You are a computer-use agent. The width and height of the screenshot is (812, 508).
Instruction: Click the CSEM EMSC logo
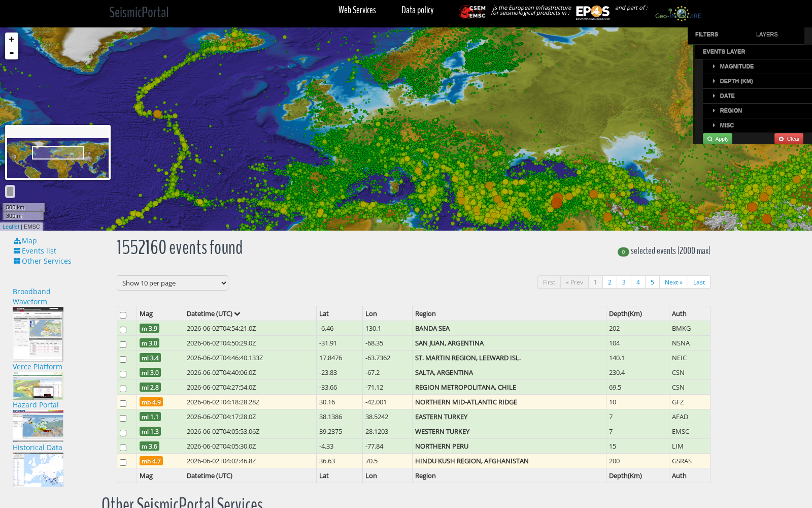472,12
